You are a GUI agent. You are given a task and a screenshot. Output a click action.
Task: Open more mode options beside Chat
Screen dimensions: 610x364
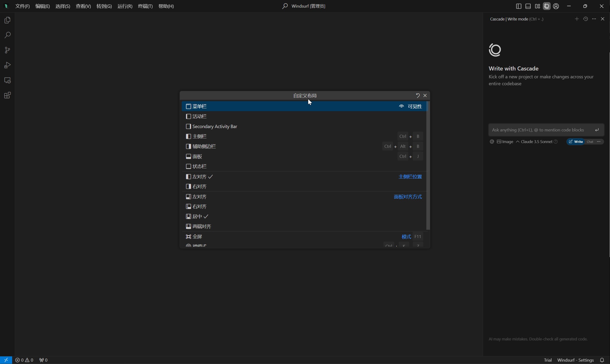click(x=599, y=141)
